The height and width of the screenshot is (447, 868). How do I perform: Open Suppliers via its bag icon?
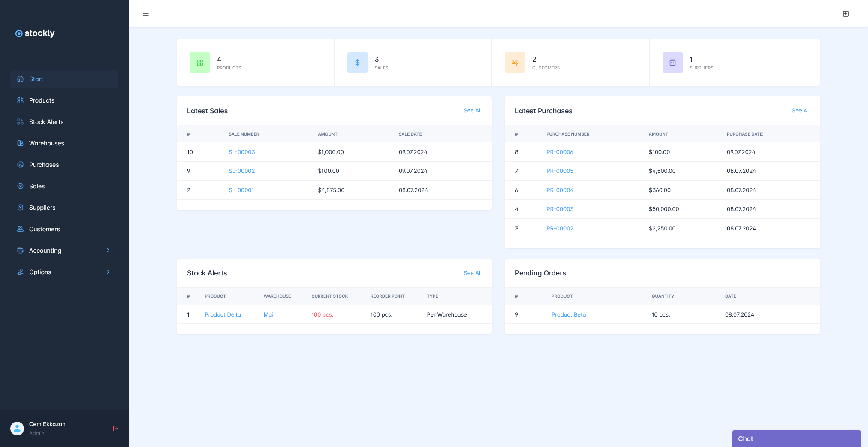(21, 208)
